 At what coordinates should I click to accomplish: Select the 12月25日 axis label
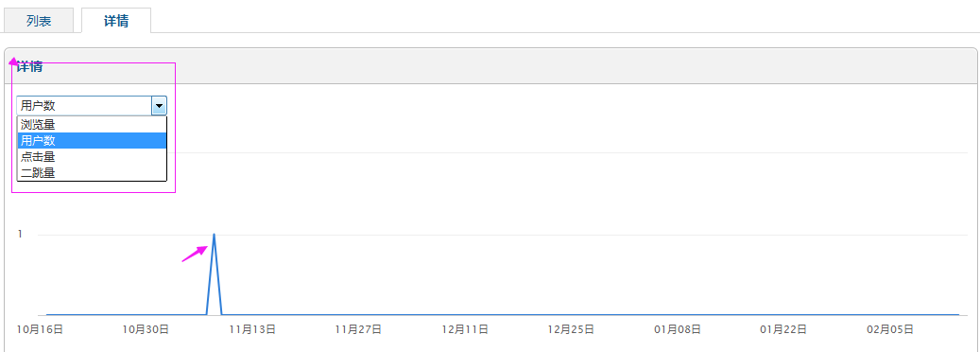click(x=571, y=329)
